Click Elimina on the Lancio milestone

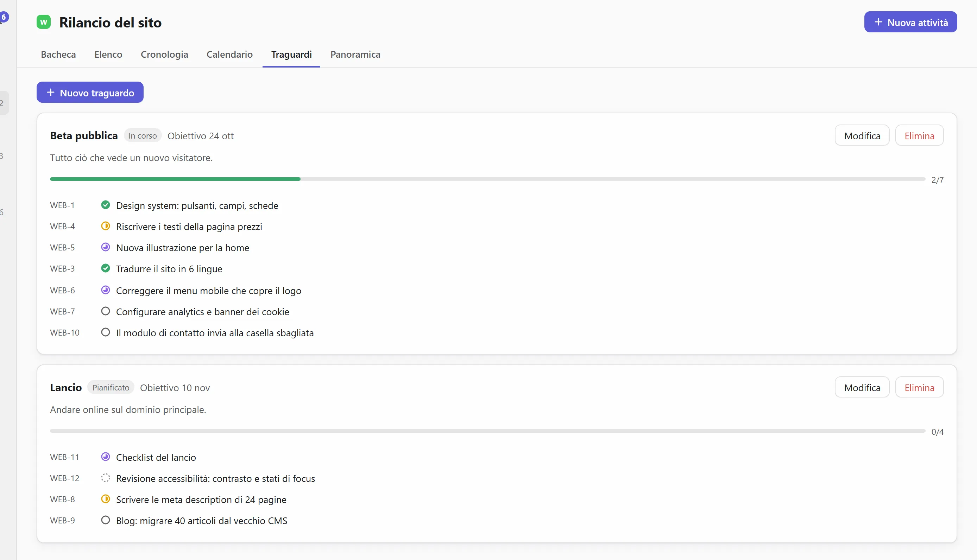[919, 388]
